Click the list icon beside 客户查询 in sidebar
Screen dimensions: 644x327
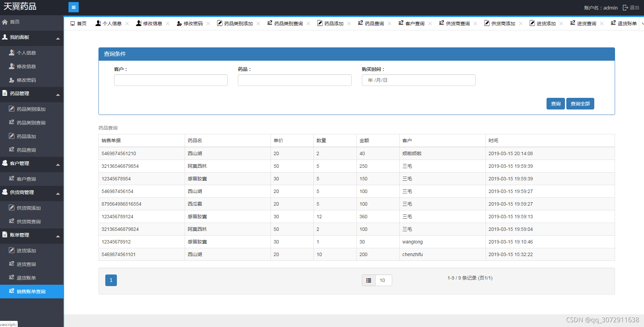[12, 179]
